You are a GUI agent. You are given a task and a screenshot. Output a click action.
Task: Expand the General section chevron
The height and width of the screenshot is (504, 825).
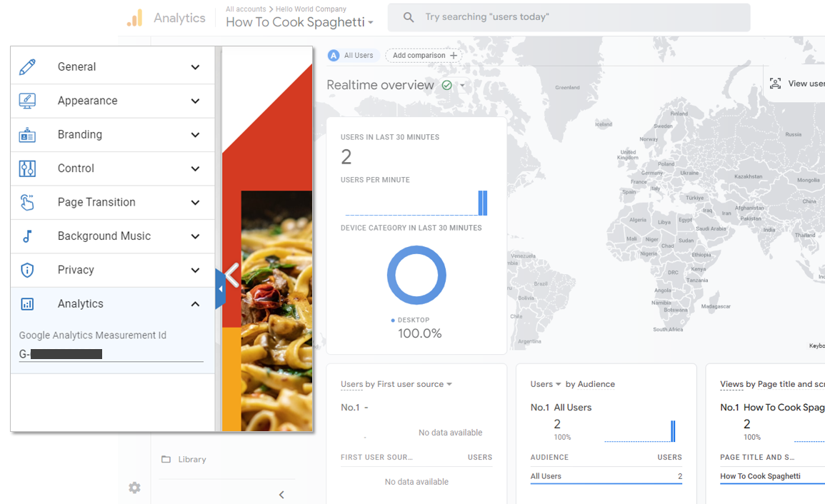(195, 67)
